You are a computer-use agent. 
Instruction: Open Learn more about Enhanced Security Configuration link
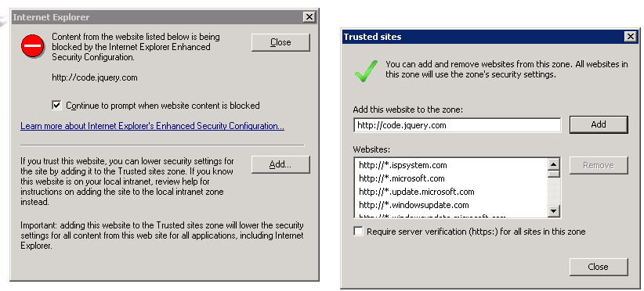click(x=152, y=126)
